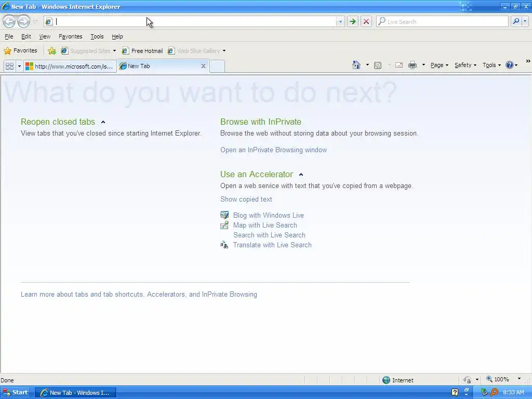This screenshot has height=399, width=532.
Task: Open the Print options dropdown arrow
Action: point(423,65)
